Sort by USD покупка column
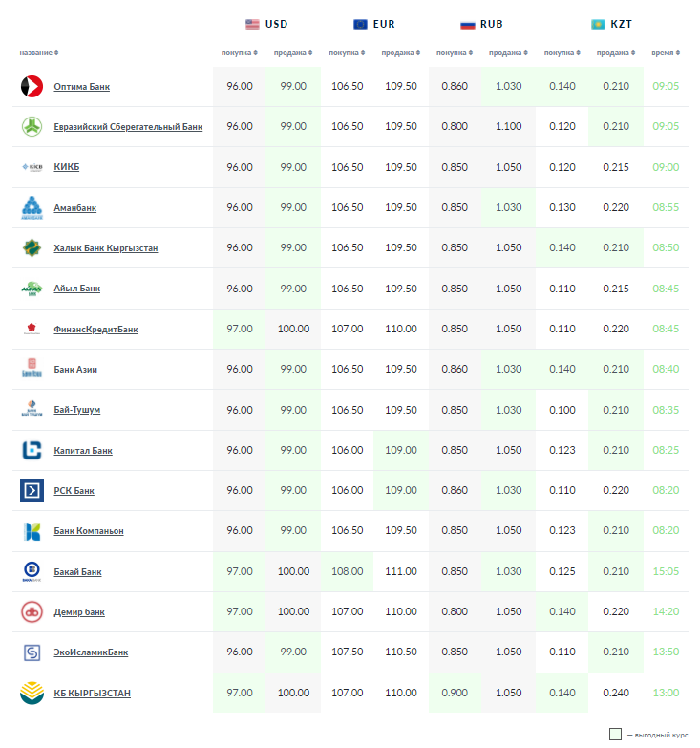 (240, 53)
